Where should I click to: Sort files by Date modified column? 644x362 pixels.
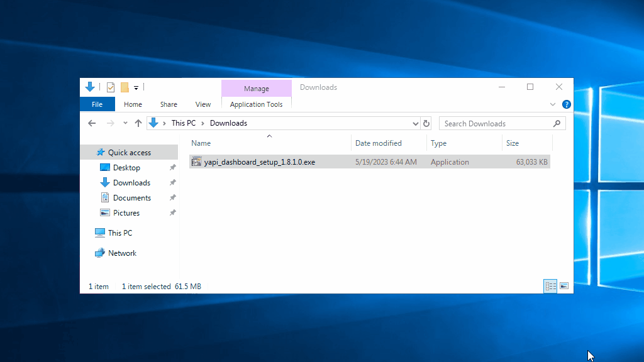[378, 143]
